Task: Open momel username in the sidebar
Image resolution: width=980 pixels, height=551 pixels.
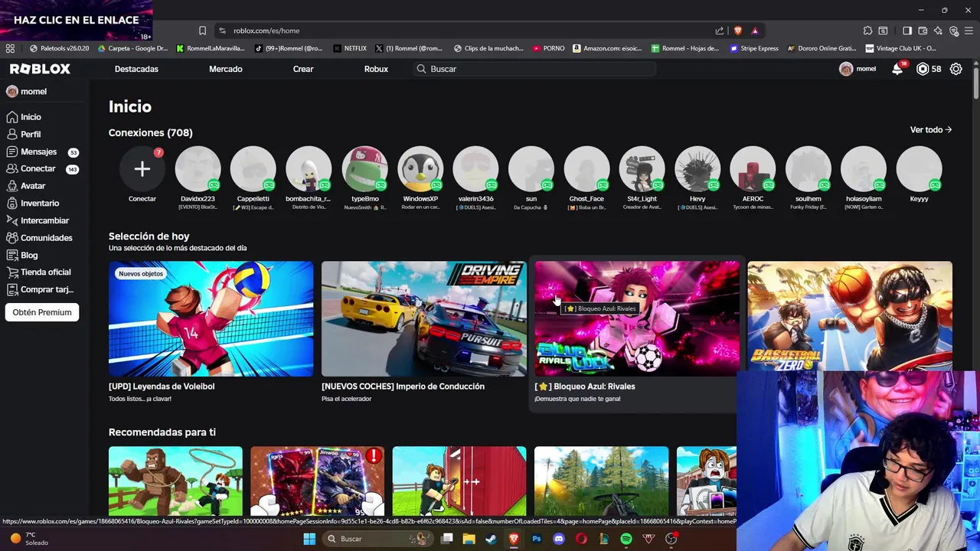Action: click(x=34, y=91)
